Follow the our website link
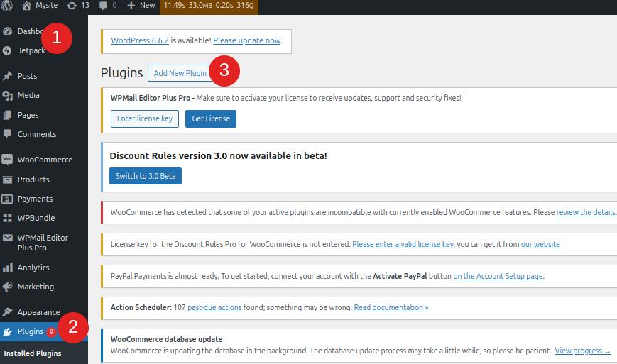The height and width of the screenshot is (364, 617). tap(540, 244)
